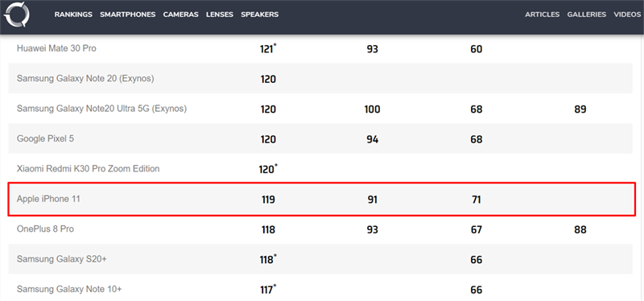
Task: Go to the Cameras section
Action: [180, 14]
